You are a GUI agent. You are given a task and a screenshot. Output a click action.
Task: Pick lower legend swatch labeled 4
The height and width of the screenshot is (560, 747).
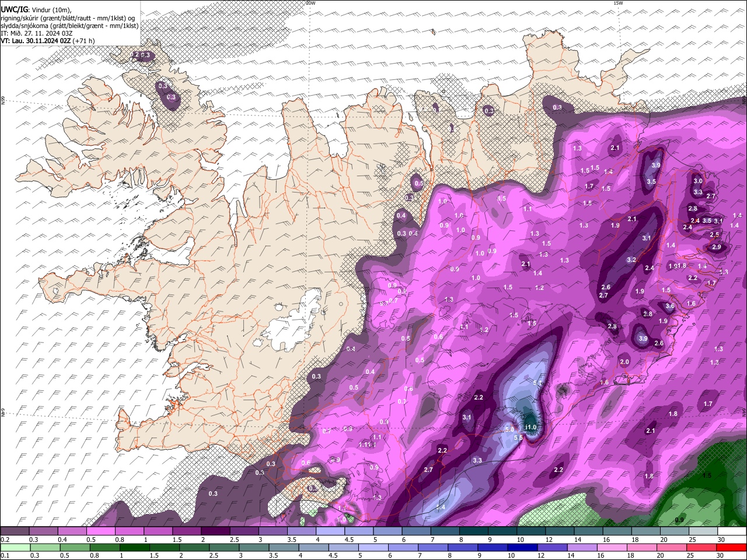click(x=314, y=548)
